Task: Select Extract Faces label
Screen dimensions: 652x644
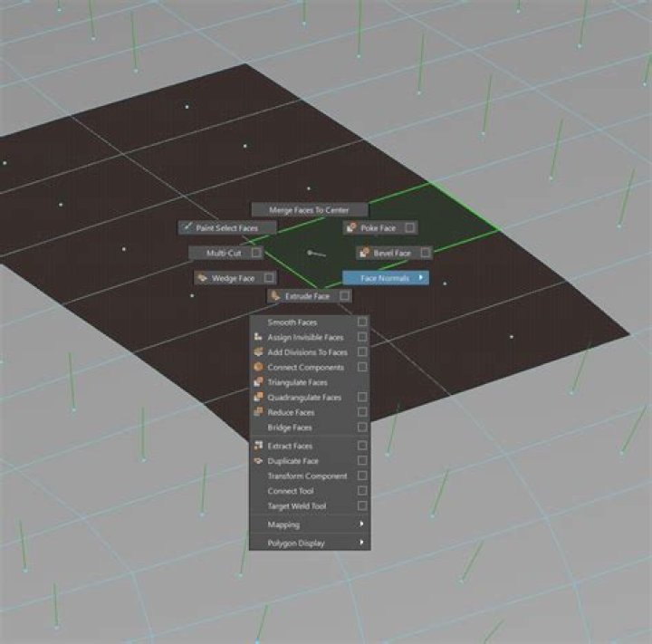Action: tap(290, 446)
